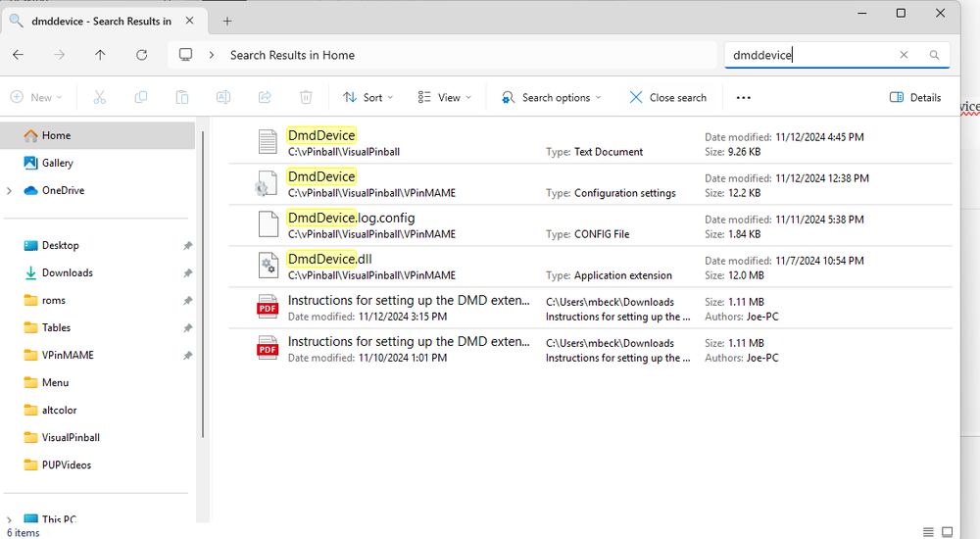Select Home in the navigation pane
Screen dimensions: 980x539
click(x=97, y=135)
